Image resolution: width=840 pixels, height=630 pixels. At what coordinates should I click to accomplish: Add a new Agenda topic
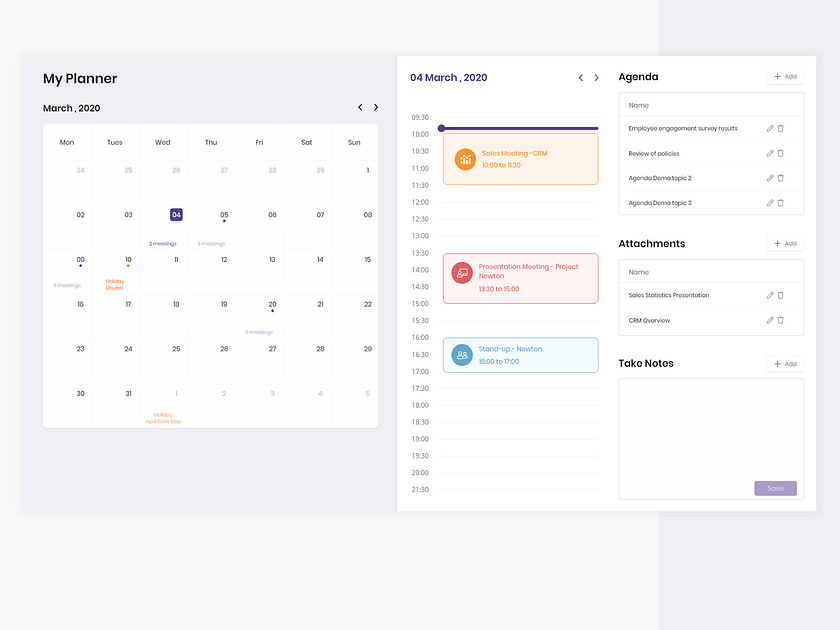[785, 76]
